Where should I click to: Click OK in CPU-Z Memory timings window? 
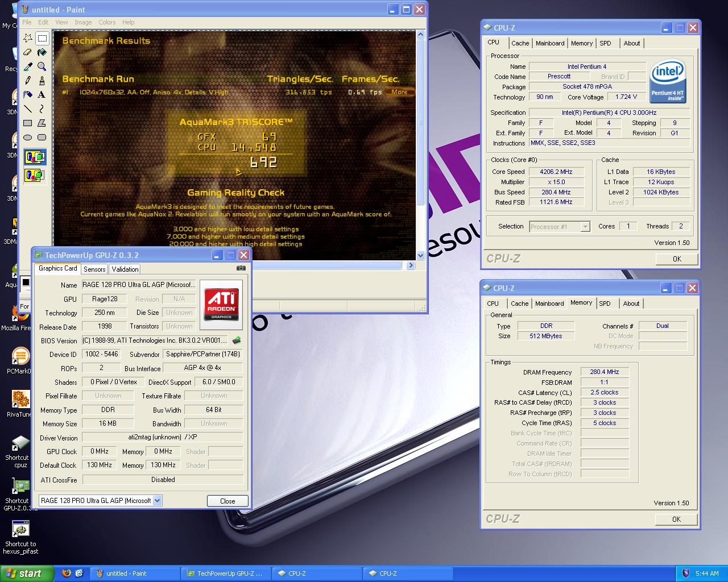coord(676,519)
